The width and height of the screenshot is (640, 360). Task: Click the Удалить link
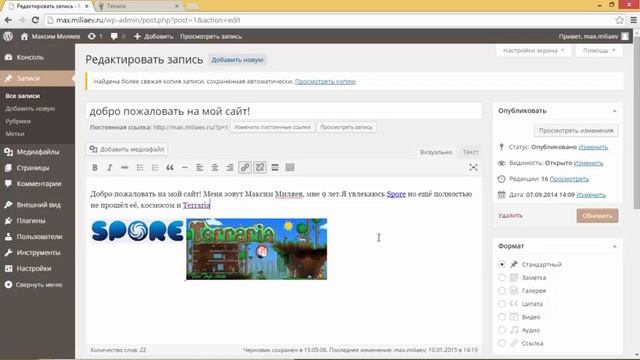pyautogui.click(x=510, y=216)
